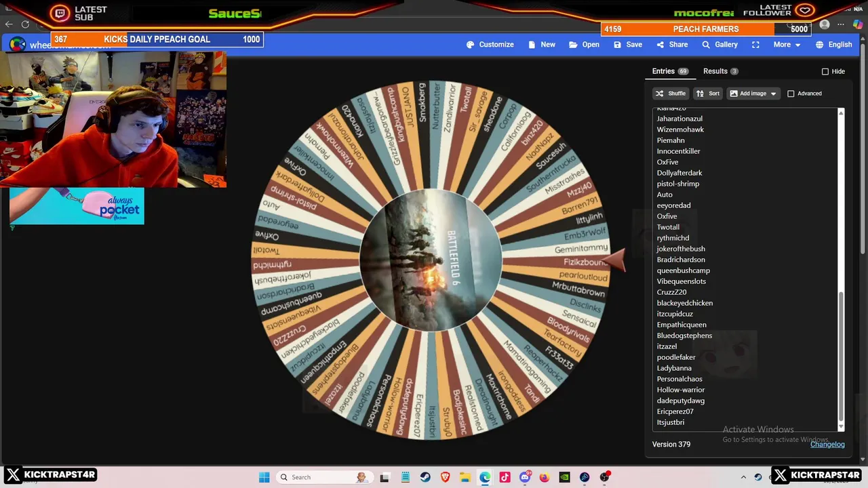The height and width of the screenshot is (488, 868).
Task: Select Dollyafterdark in entries list
Action: coord(679,173)
